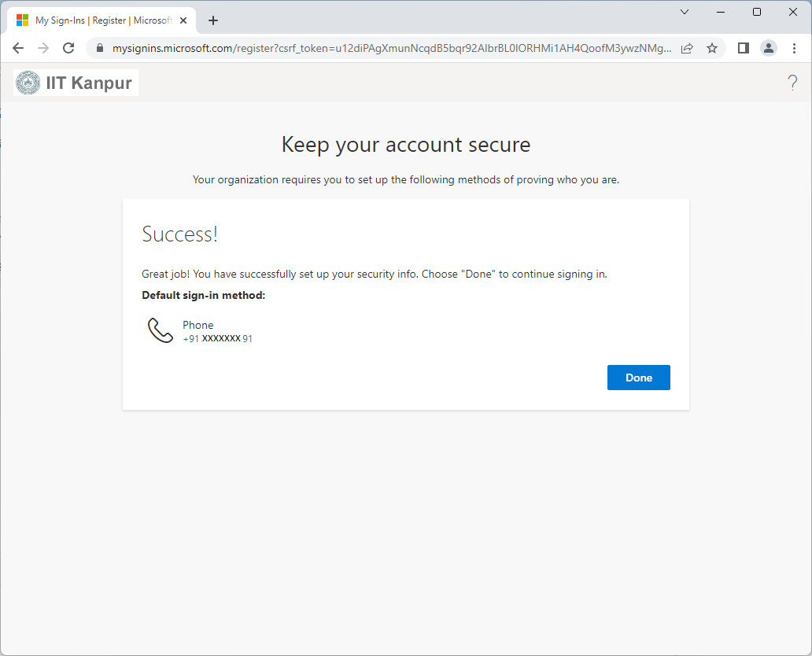Open a new tab with the plus button
The image size is (812, 656).
pos(213,20)
